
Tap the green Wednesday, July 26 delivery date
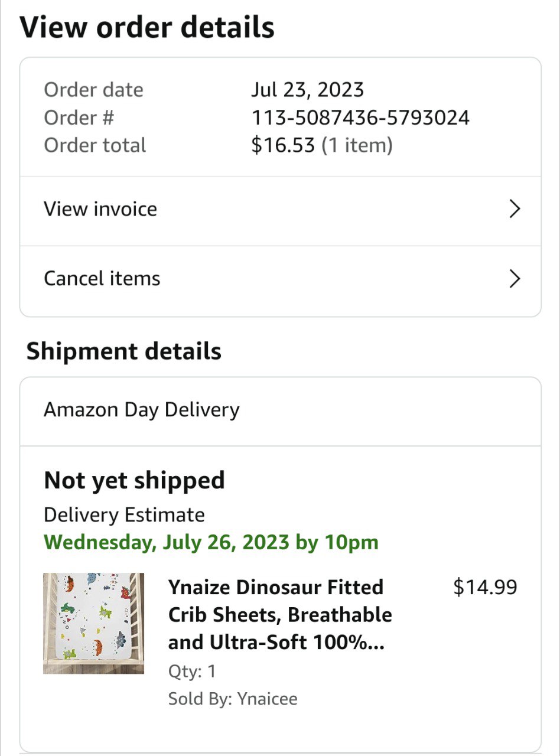[x=211, y=542]
